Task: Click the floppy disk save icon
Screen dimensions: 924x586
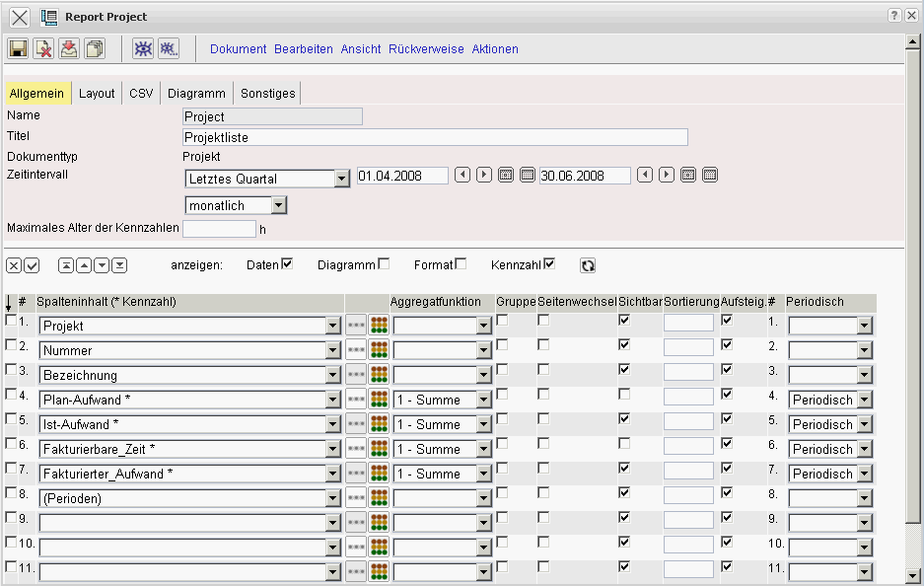Action: (18, 48)
